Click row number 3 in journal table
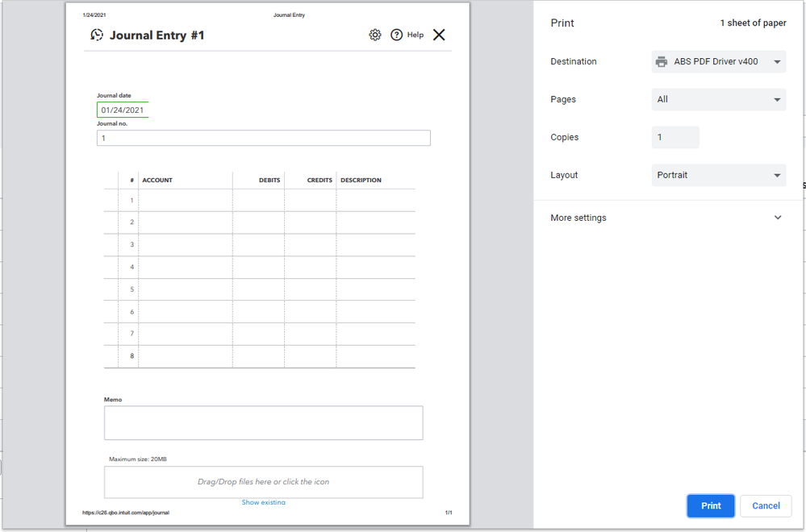 point(132,244)
